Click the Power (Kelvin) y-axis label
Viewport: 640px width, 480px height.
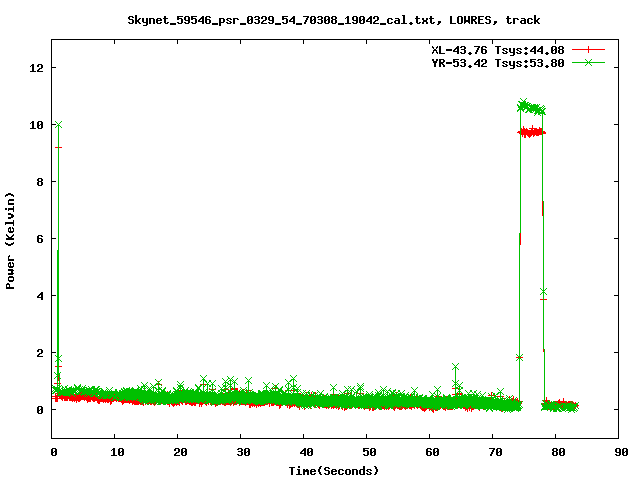10,241
